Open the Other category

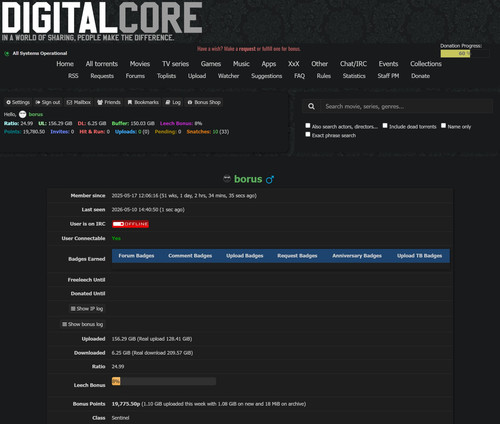(x=319, y=64)
